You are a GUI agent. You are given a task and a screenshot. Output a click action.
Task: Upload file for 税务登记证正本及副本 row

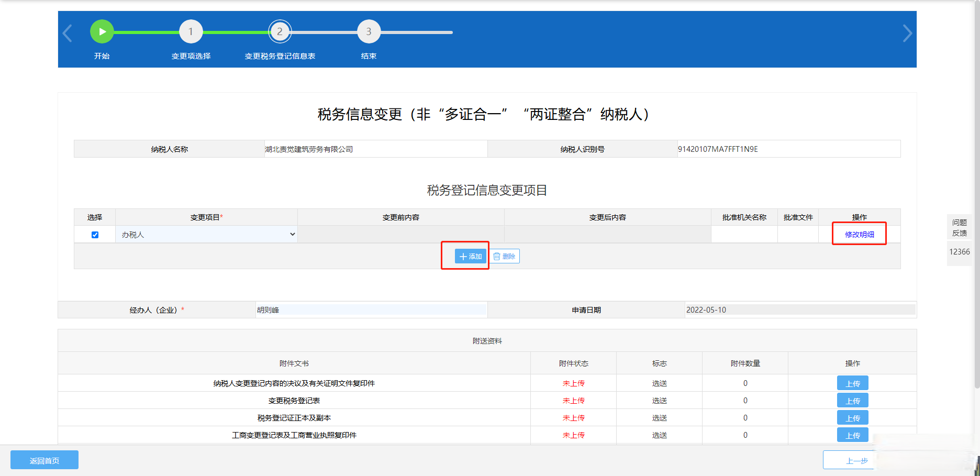[852, 418]
